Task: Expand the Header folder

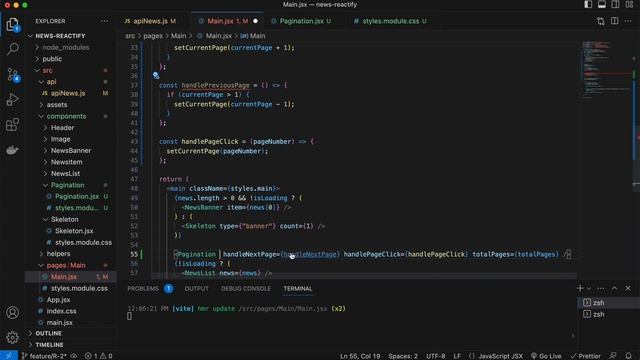Action: [x=62, y=128]
